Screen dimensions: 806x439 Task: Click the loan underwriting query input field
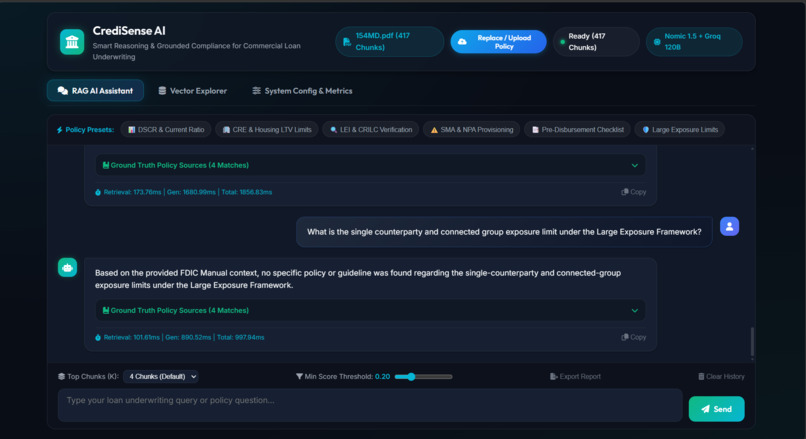[370, 406]
